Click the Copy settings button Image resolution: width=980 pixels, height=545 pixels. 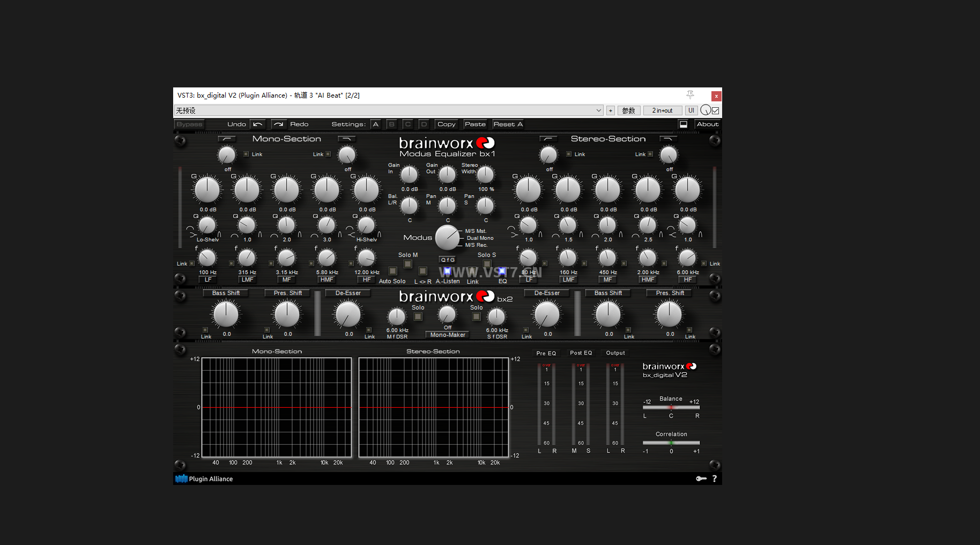pos(447,124)
